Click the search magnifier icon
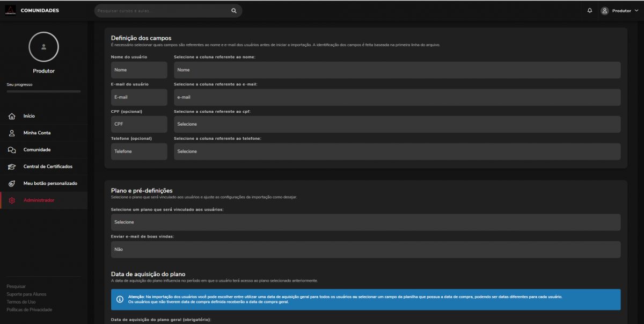Screen dimensions: 644x324 (x=233, y=11)
